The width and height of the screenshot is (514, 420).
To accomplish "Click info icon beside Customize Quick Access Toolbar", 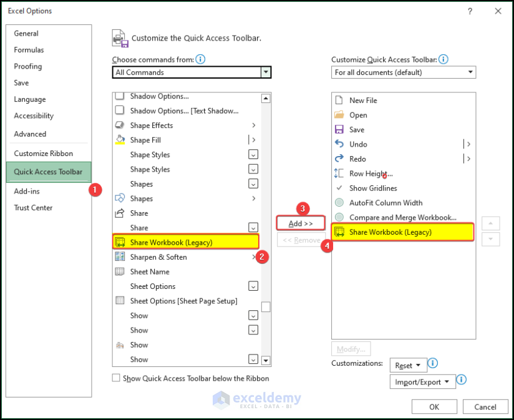I will click(443, 59).
